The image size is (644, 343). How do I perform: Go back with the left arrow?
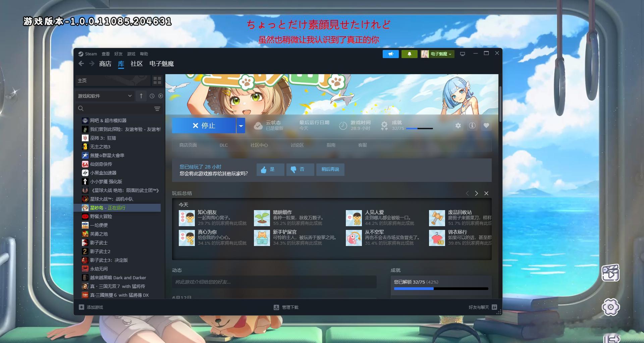pyautogui.click(x=81, y=63)
